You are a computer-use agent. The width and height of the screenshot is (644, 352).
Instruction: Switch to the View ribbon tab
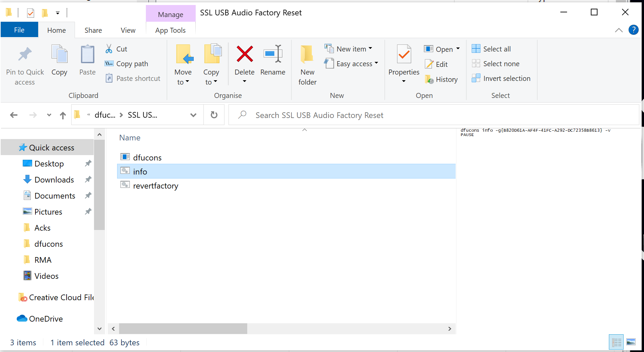coord(128,30)
